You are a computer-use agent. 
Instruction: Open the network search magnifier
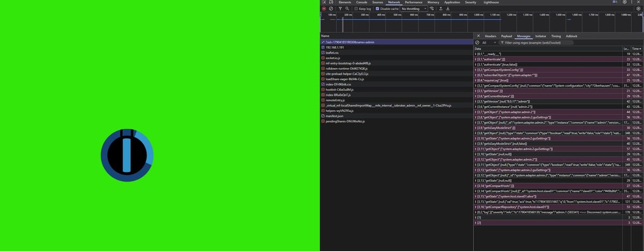347,9
